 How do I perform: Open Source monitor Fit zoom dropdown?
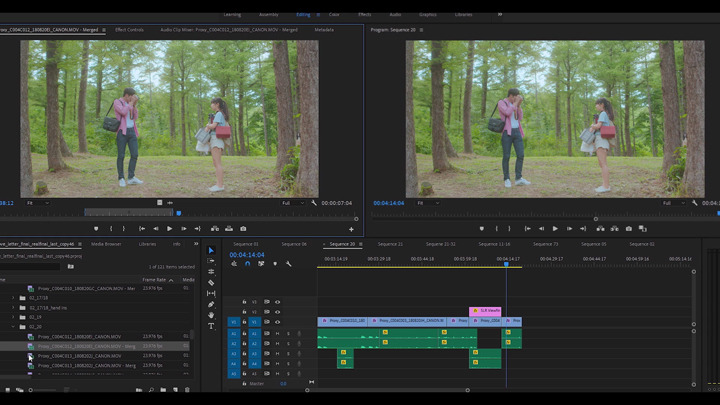point(38,203)
